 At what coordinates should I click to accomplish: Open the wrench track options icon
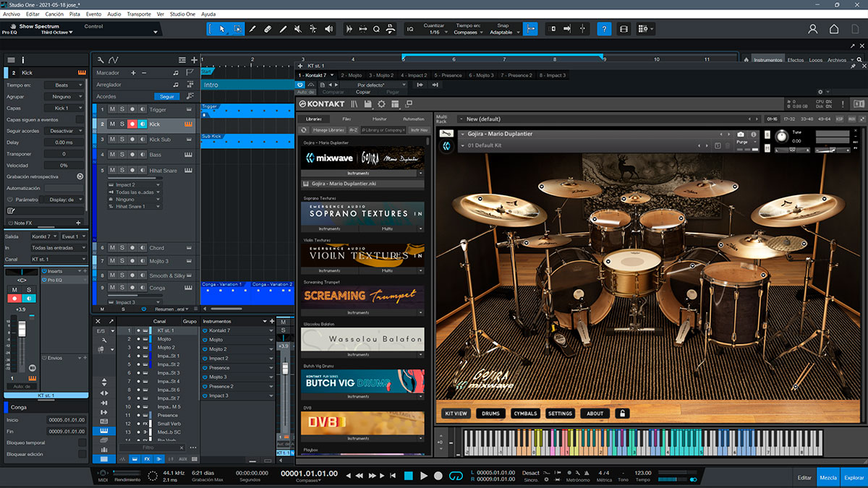[x=101, y=60]
